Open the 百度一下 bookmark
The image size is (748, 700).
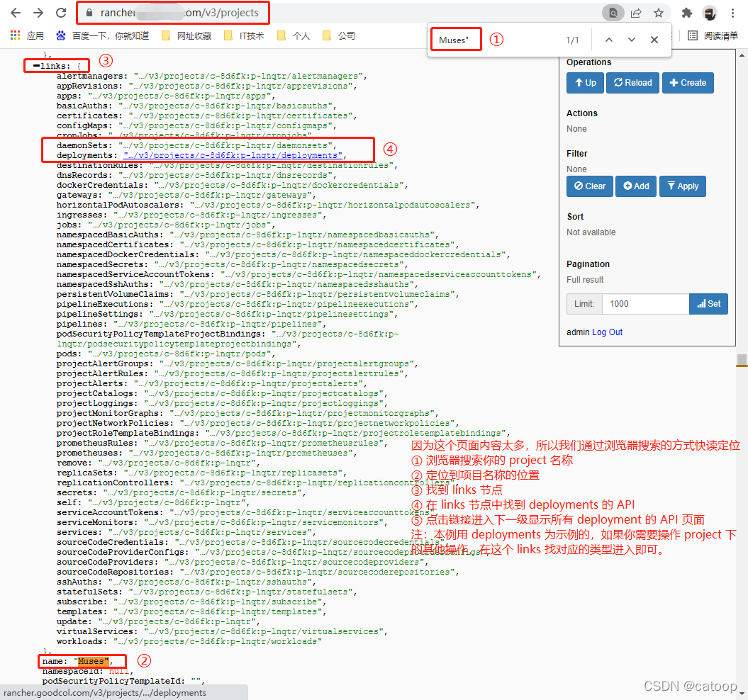click(x=102, y=35)
